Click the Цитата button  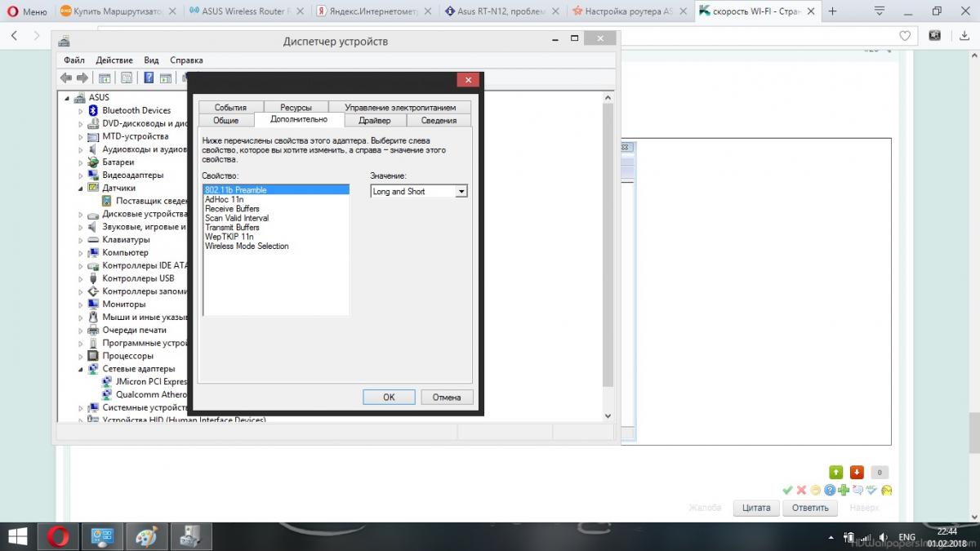coord(756,508)
